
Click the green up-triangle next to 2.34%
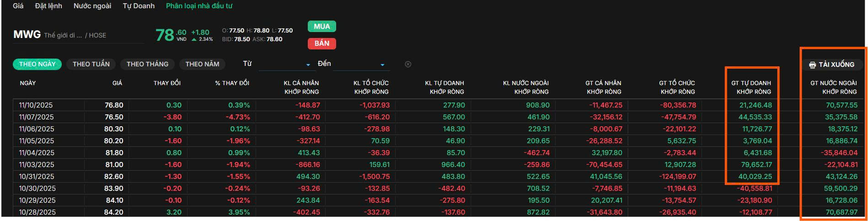pyautogui.click(x=194, y=40)
